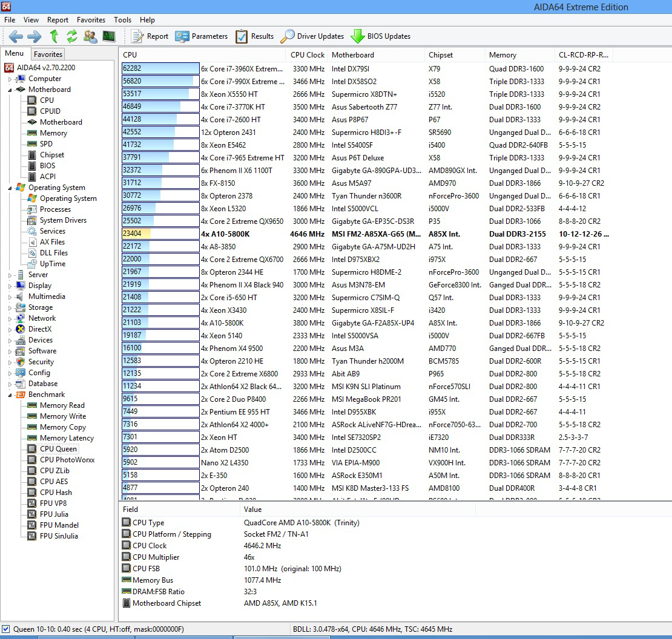Select the Memory Read benchmark
Image resolution: width=672 pixels, height=639 pixels.
(x=62, y=405)
